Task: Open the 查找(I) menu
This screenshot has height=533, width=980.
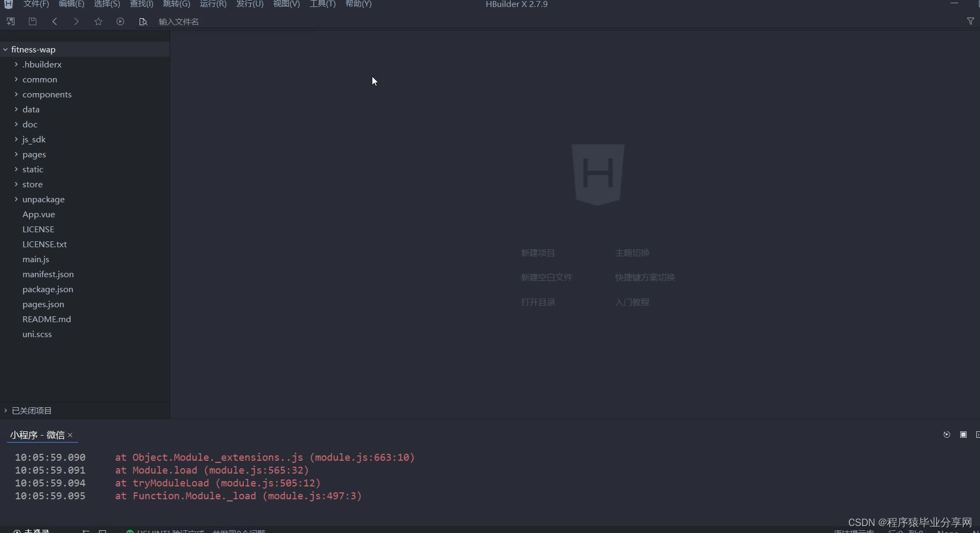Action: coord(142,4)
